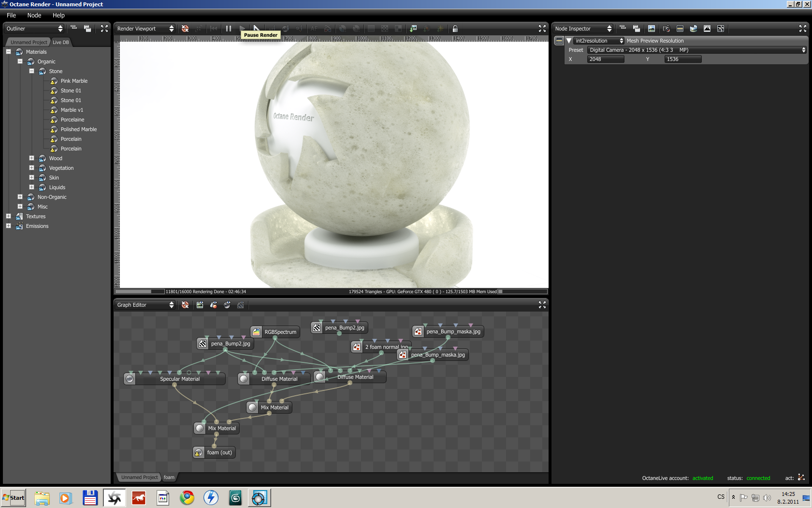Expand the Non-Organic folder
The image size is (812, 508).
pyautogui.click(x=20, y=197)
